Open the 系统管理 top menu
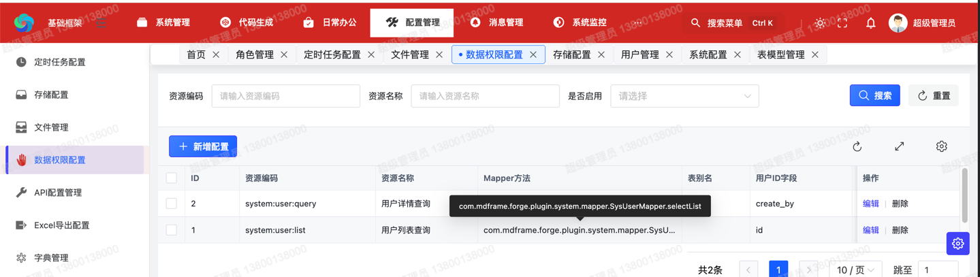 163,22
